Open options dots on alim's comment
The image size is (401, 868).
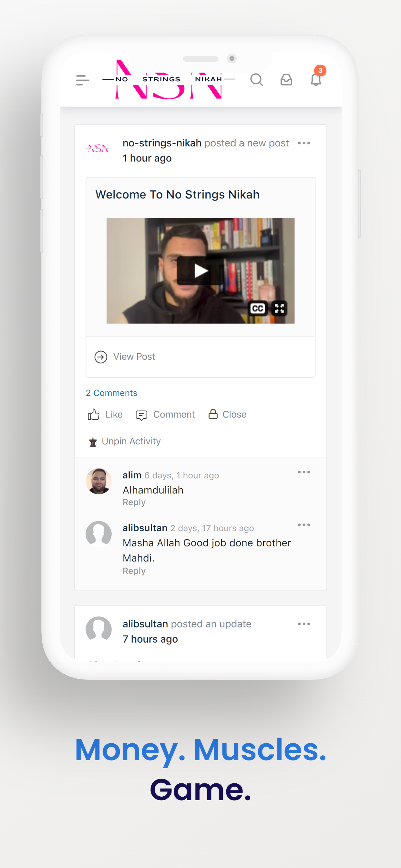click(x=304, y=472)
